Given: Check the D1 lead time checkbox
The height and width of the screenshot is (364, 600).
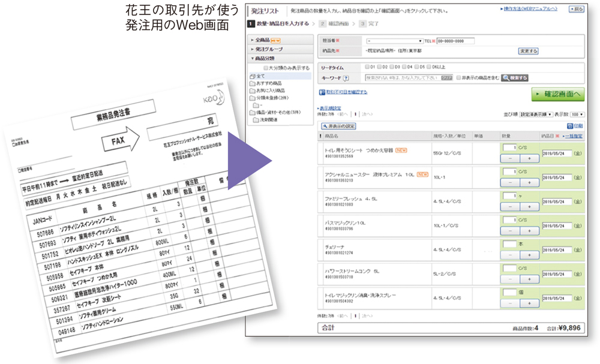Looking at the screenshot, I should coord(367,67).
